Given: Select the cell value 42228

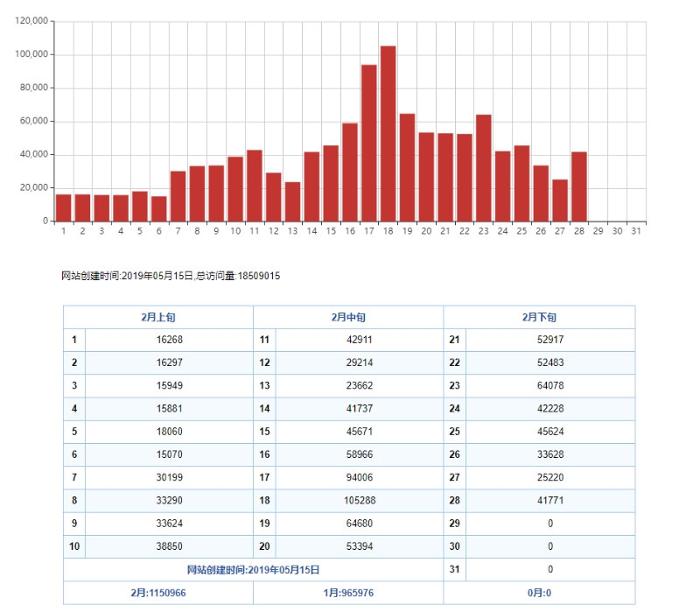Looking at the screenshot, I should tap(550, 408).
